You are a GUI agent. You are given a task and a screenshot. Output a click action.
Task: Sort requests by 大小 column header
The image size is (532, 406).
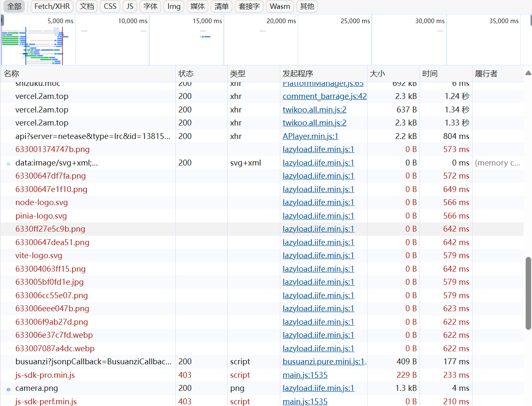(x=377, y=74)
